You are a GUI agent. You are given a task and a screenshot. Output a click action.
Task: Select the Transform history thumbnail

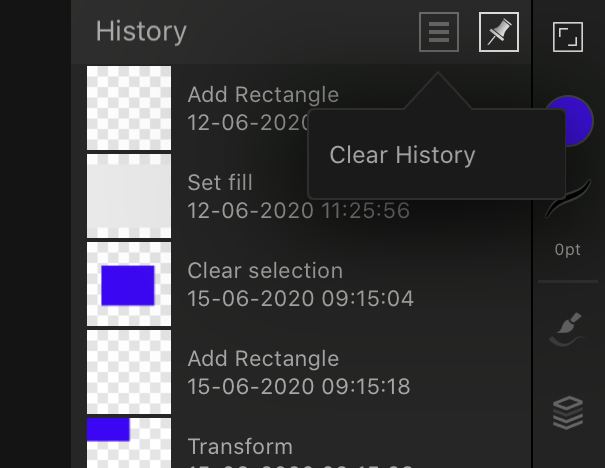point(129,443)
